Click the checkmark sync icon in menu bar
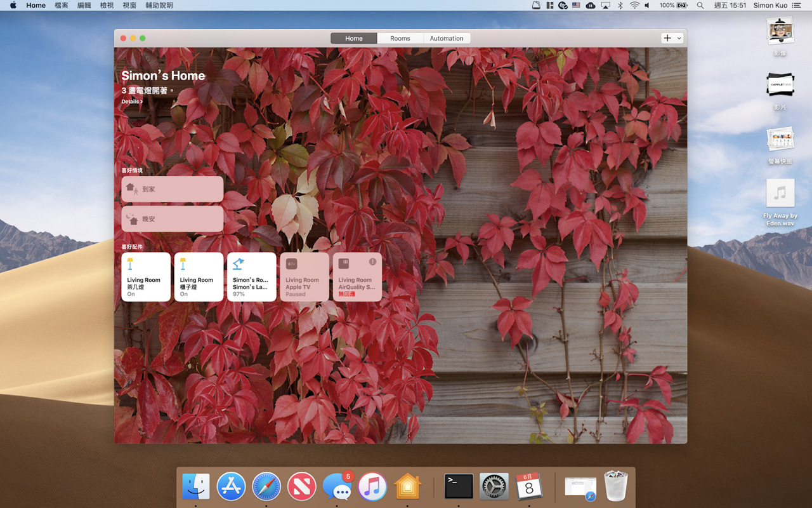This screenshot has width=812, height=508. click(563, 5)
